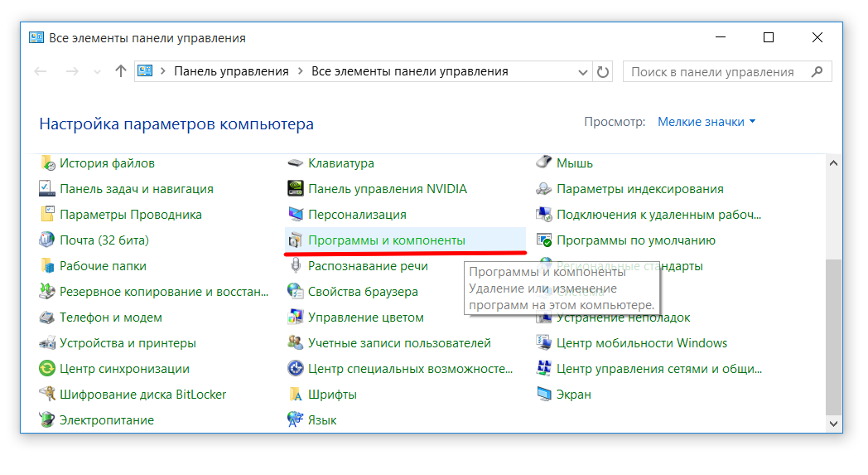This screenshot has height=475, width=868.
Task: Click the Мышь mouse icon
Action: coord(543,163)
